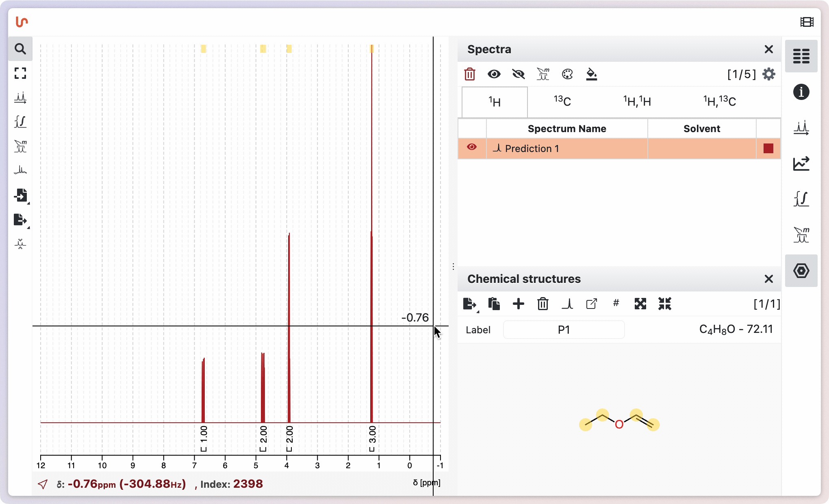Screen dimensions: 829x504
Task: Switch to the 13C tab
Action: tap(562, 101)
